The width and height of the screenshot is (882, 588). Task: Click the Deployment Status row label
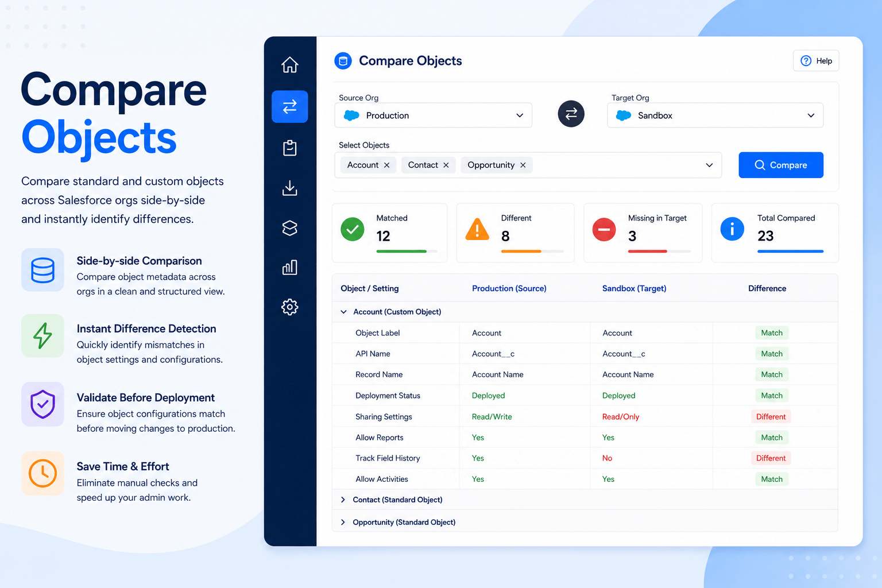click(x=388, y=396)
